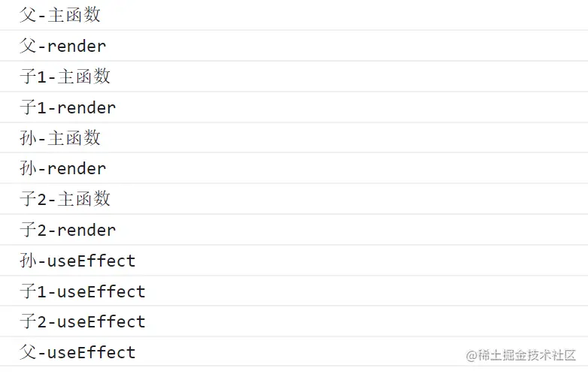Click the word render in 父-render
The height and width of the screenshot is (374, 588).
[77, 46]
